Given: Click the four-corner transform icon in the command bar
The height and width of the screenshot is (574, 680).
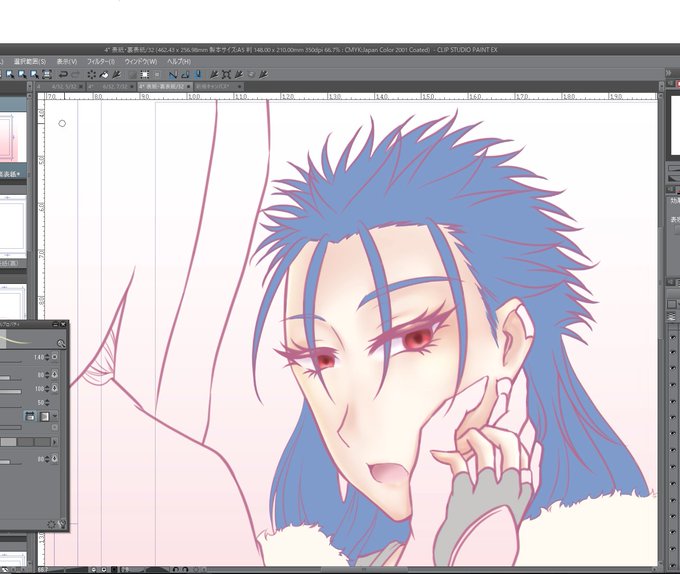Looking at the screenshot, I should [226, 75].
